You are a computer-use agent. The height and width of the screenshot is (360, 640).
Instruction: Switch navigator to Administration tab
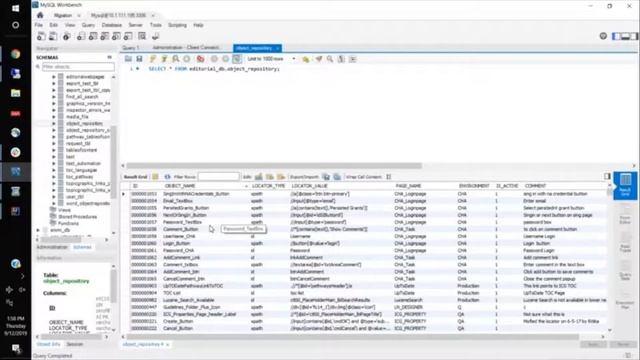pyautogui.click(x=52, y=247)
